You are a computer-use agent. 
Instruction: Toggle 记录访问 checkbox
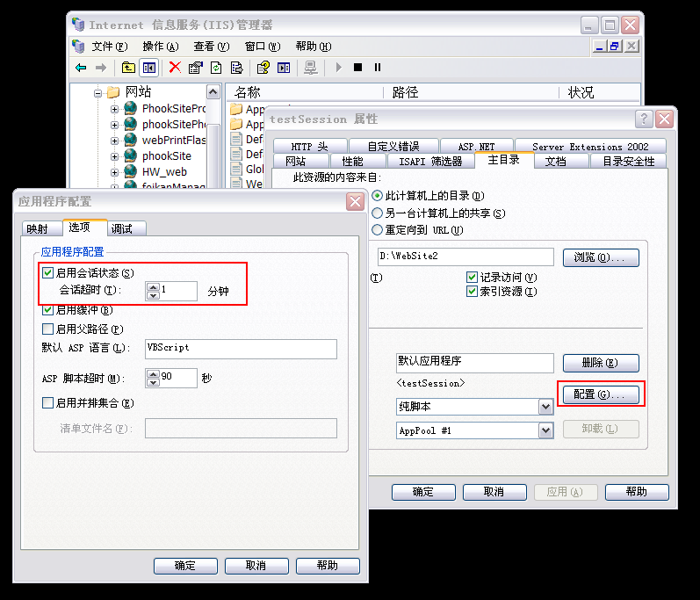pos(472,278)
